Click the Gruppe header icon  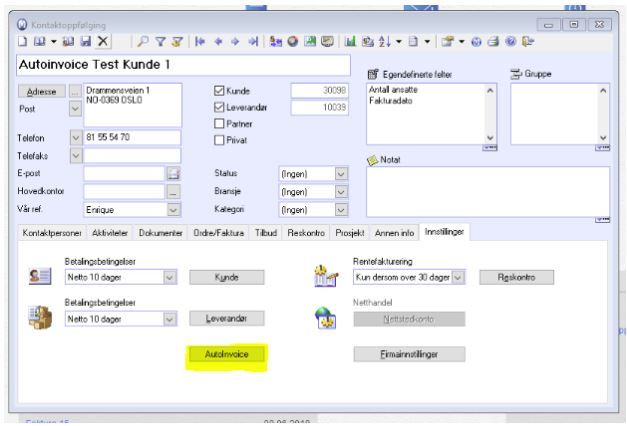coord(516,74)
